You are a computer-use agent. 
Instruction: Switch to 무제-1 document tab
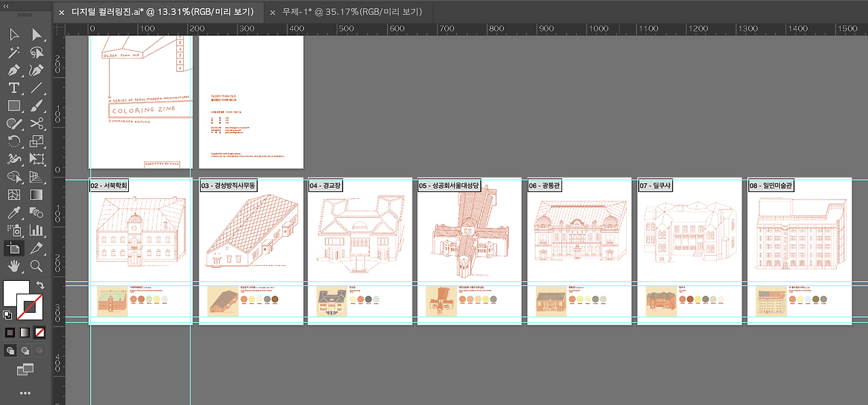[x=352, y=12]
